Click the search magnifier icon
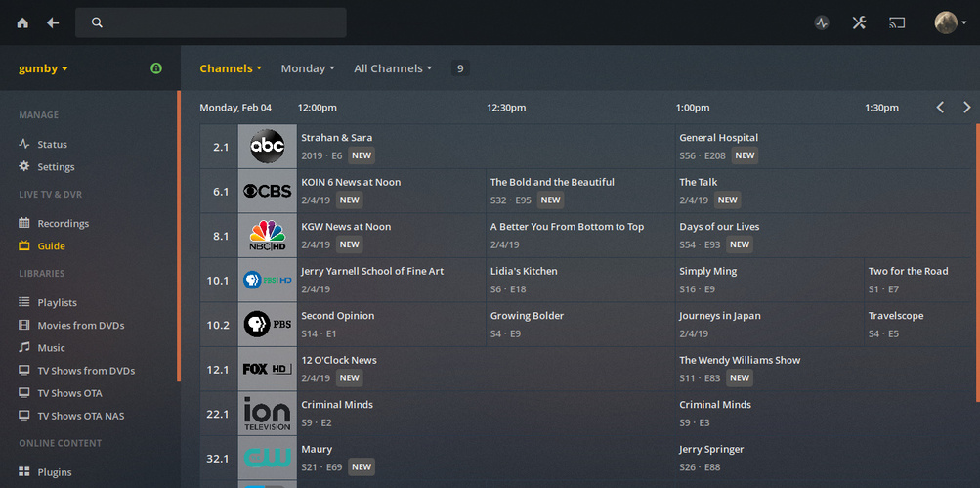This screenshot has width=980, height=488. 97,22
